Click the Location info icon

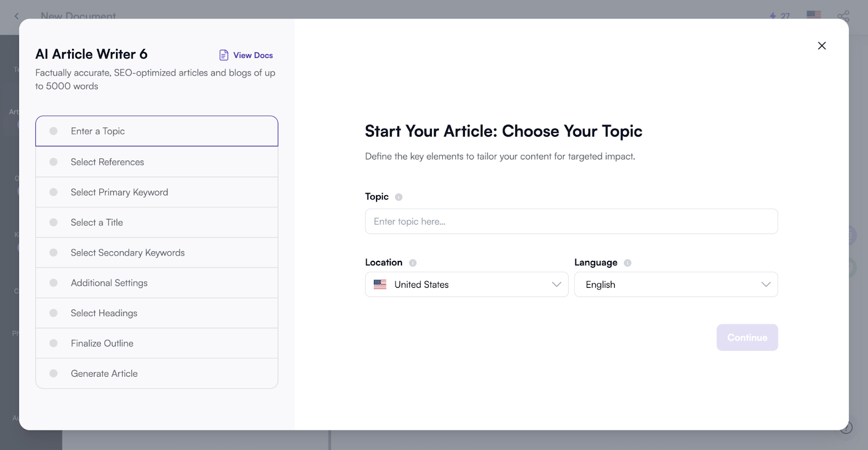coord(413,263)
